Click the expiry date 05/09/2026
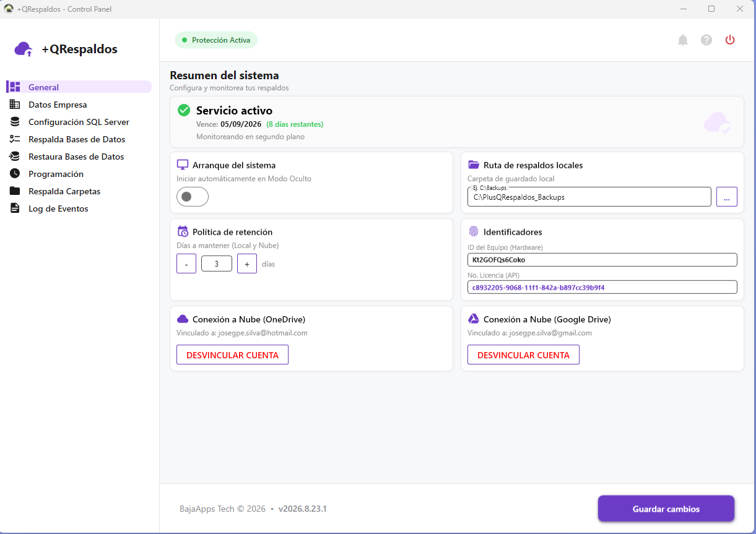This screenshot has width=756, height=534. click(x=241, y=124)
